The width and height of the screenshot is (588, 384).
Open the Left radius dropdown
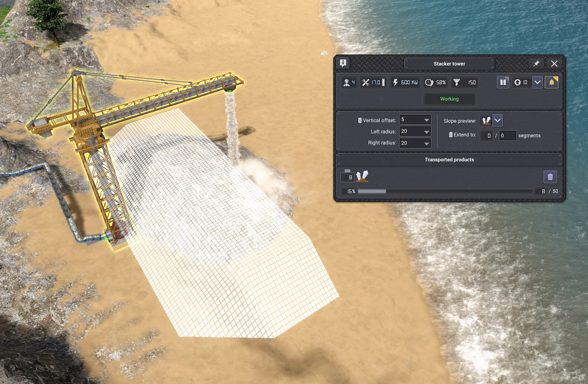[x=415, y=131]
